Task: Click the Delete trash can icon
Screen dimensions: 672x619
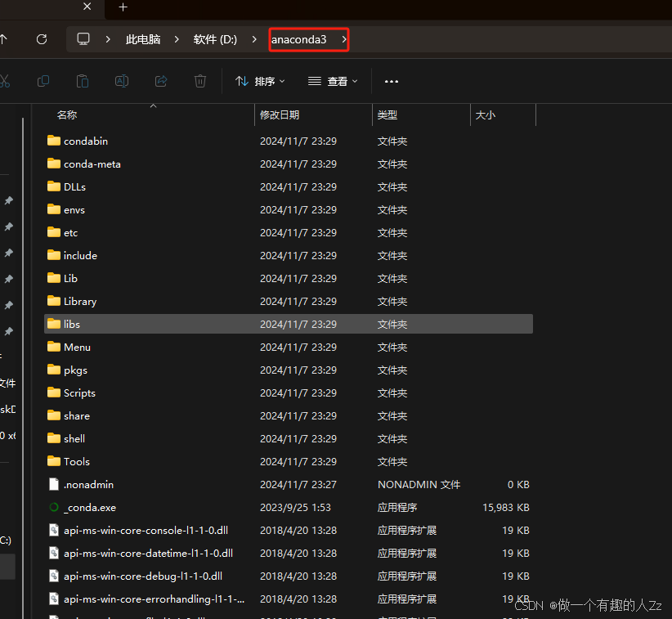Action: pyautogui.click(x=200, y=81)
